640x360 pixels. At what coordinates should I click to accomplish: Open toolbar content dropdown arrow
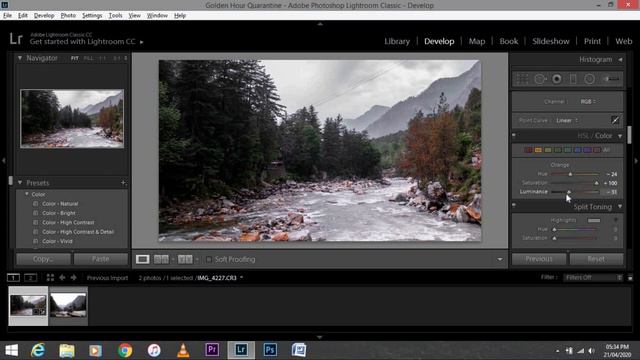tap(500, 259)
